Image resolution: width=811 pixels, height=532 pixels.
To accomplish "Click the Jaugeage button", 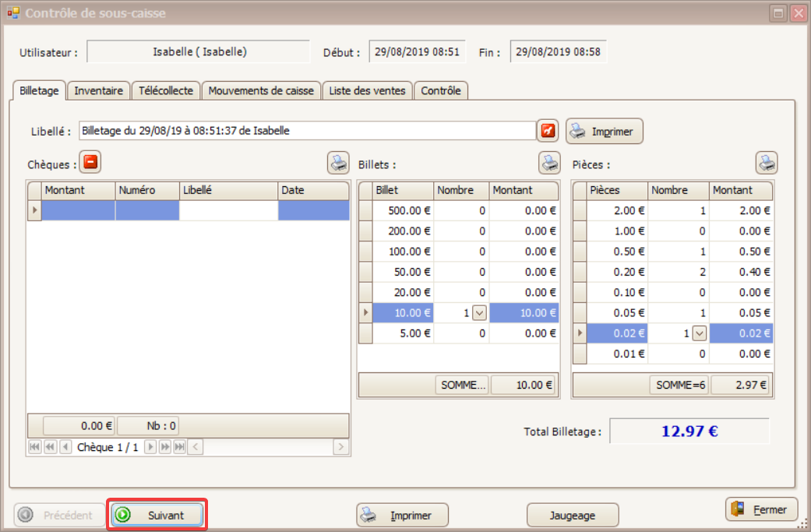I will point(573,515).
